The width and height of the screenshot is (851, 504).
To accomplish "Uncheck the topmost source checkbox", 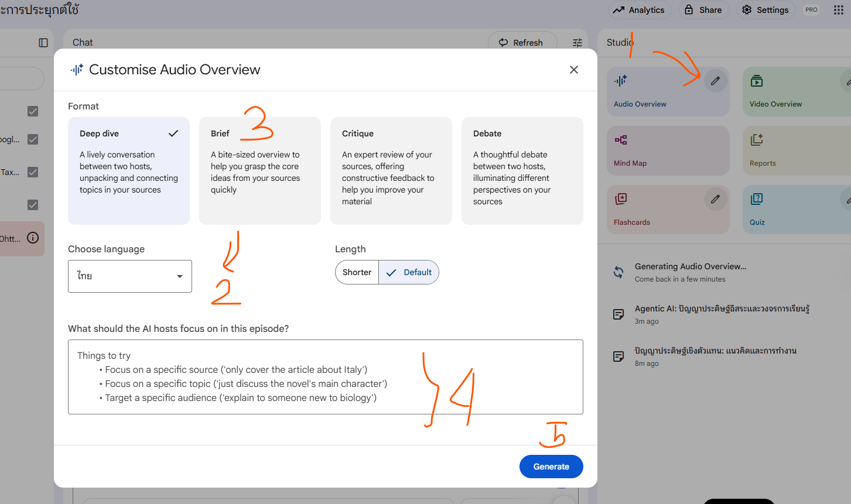I will click(33, 111).
